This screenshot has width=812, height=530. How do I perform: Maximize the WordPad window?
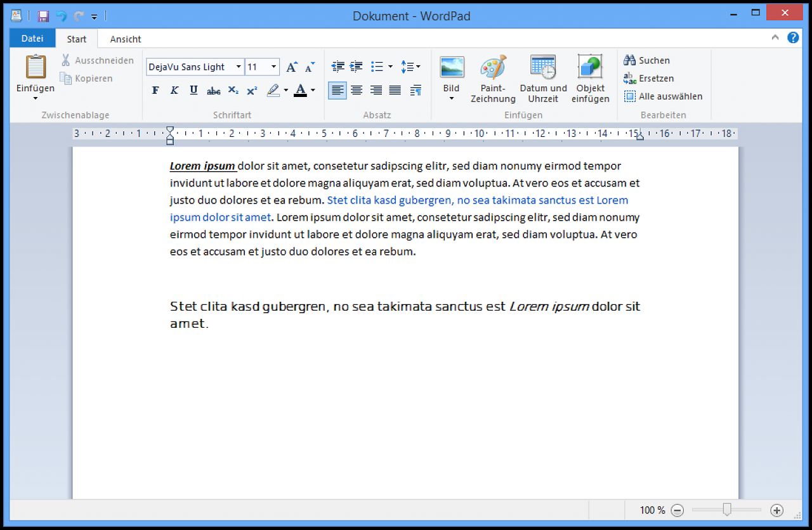[756, 13]
